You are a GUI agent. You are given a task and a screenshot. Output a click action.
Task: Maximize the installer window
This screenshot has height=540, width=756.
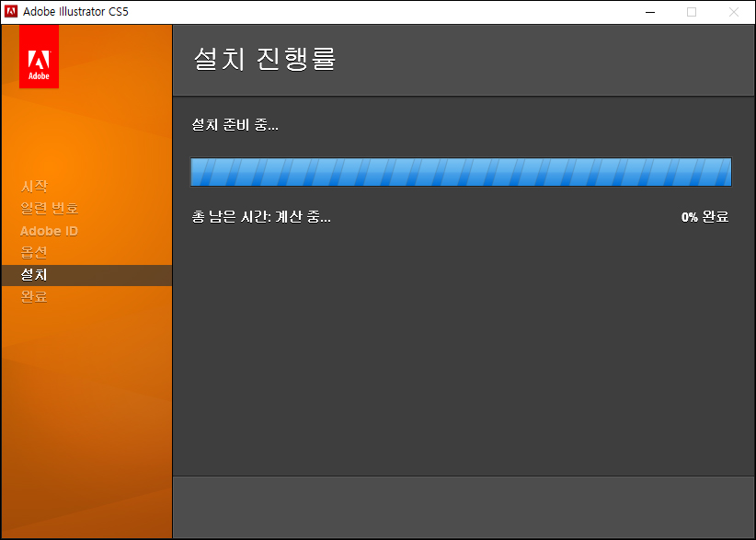tap(692, 12)
